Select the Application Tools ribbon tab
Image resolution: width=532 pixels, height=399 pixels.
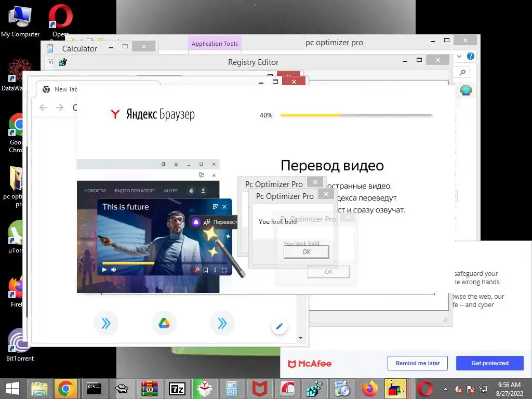click(215, 44)
